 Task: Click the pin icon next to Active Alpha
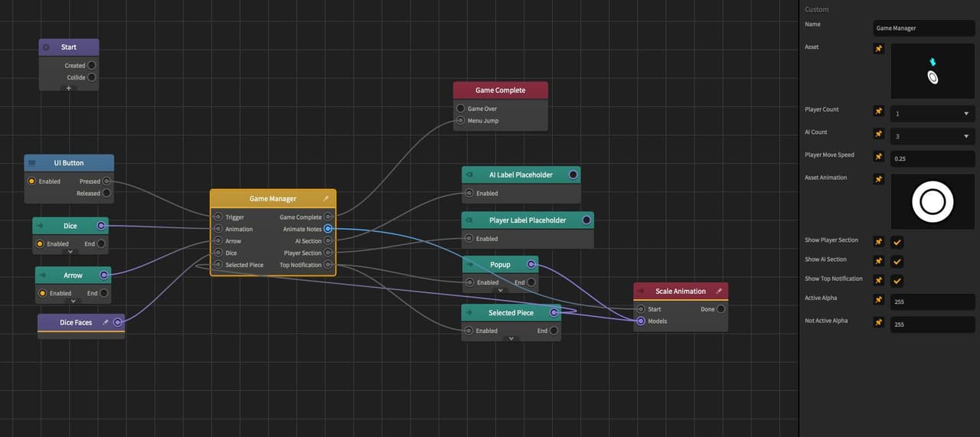click(879, 300)
